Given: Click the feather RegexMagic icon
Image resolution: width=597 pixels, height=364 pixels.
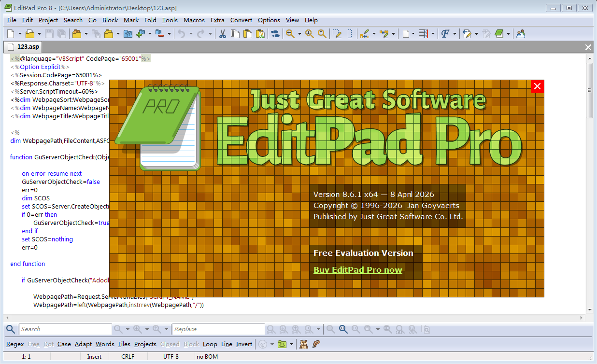Looking at the screenshot, I should point(316,344).
